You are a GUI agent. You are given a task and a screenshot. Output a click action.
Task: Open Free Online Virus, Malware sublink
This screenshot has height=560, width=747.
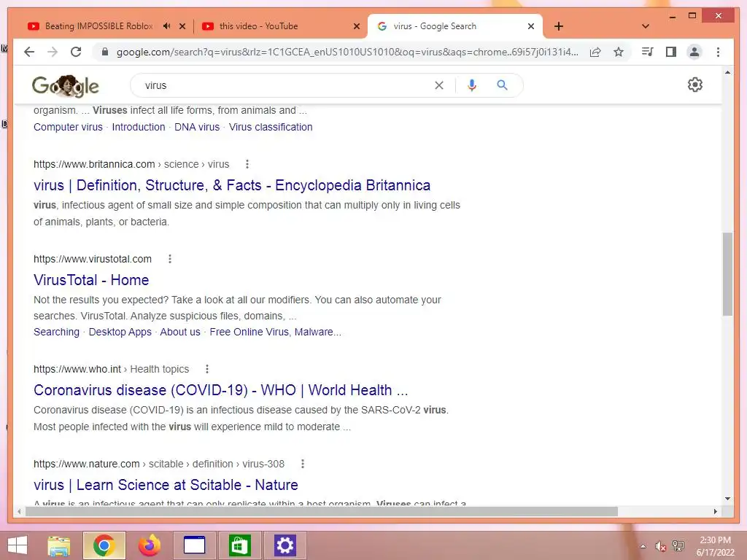pos(275,332)
